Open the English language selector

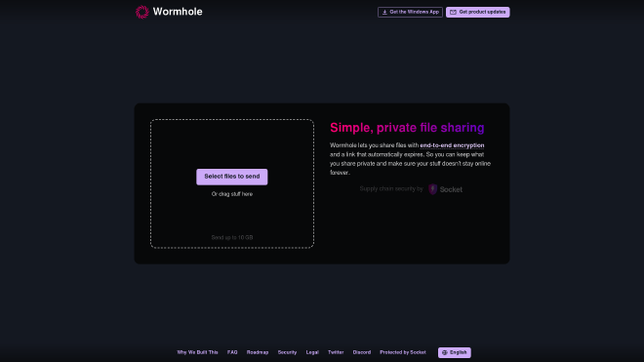click(x=455, y=352)
